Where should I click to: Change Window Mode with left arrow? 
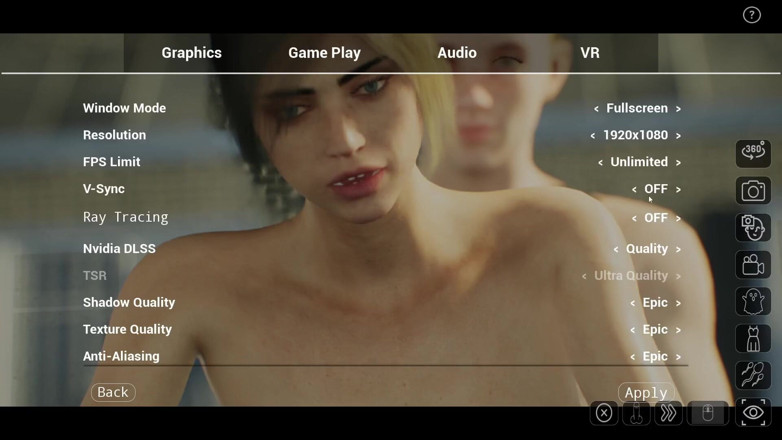tap(596, 109)
